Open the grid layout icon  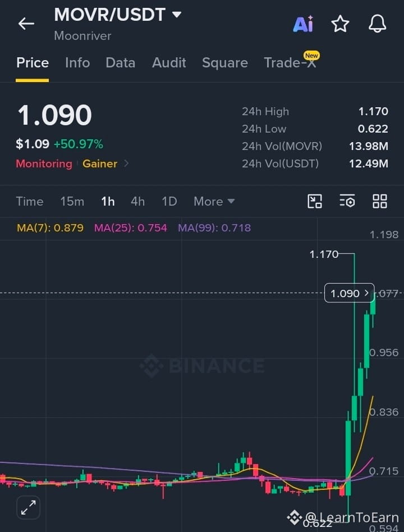[x=380, y=201]
